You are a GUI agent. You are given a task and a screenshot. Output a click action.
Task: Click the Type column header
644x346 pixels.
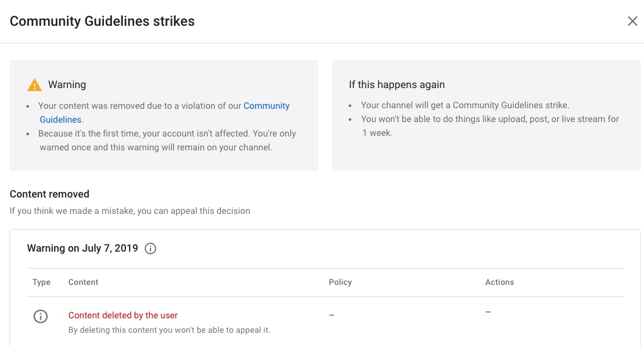(x=42, y=282)
